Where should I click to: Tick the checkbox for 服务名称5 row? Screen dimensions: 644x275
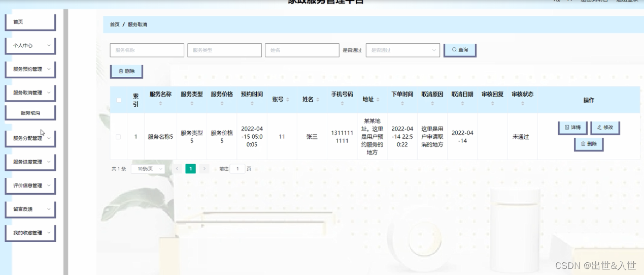(118, 137)
